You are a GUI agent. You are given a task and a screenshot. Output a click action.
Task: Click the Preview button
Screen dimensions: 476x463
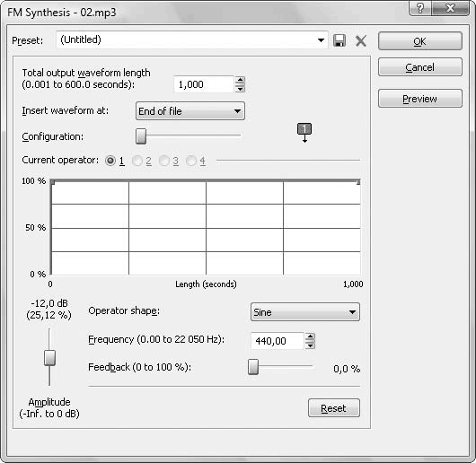click(x=420, y=98)
